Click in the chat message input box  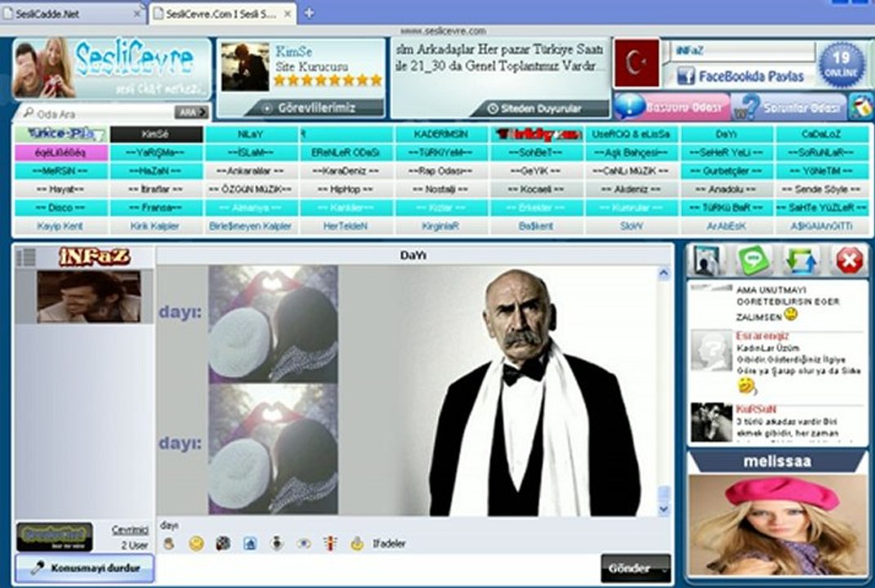[378, 568]
